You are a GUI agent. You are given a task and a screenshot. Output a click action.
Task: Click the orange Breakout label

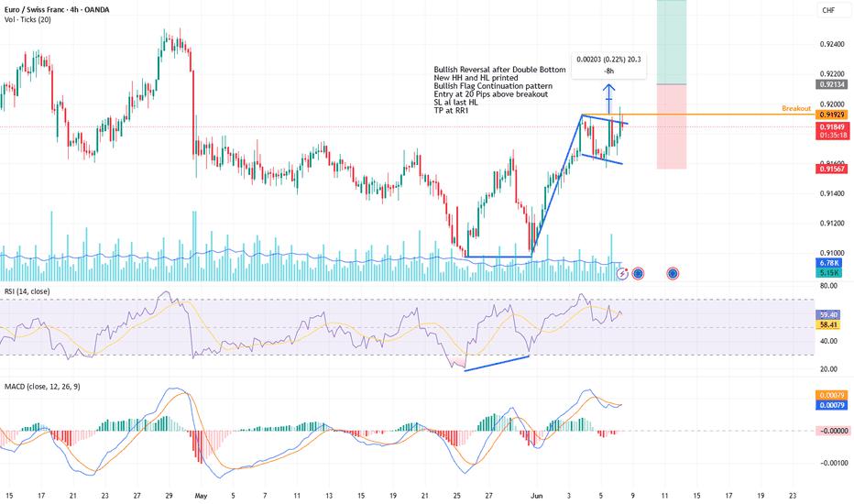[x=796, y=108]
